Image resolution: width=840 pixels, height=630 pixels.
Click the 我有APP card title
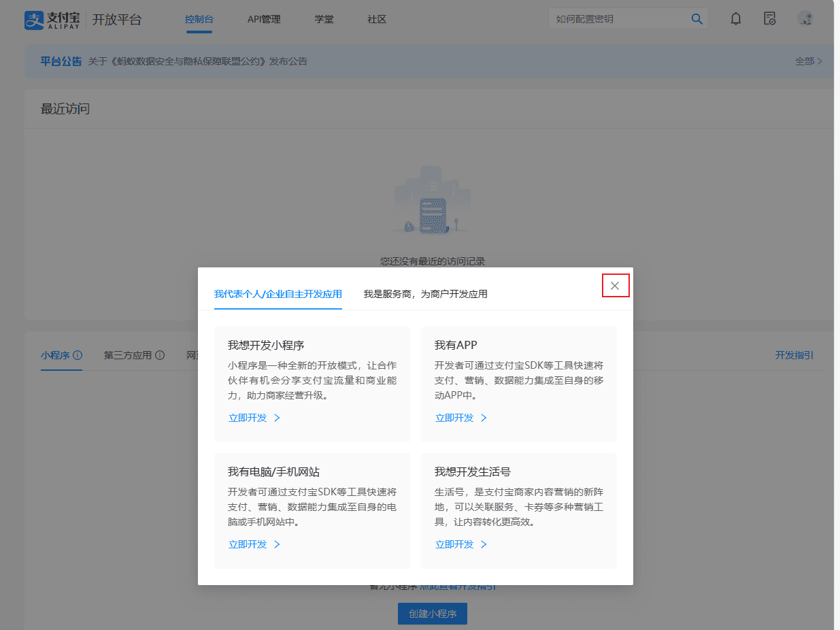[x=456, y=345]
